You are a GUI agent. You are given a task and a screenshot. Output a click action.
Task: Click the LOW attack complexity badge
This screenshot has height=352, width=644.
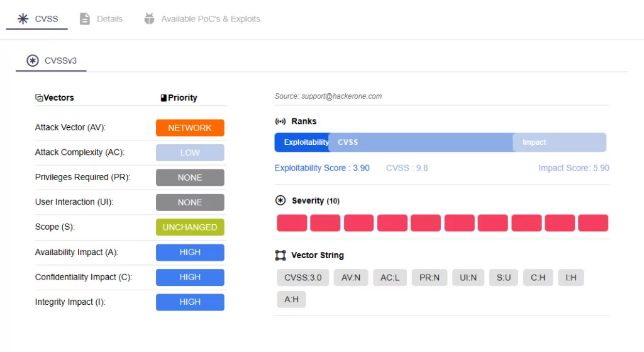[x=190, y=152]
